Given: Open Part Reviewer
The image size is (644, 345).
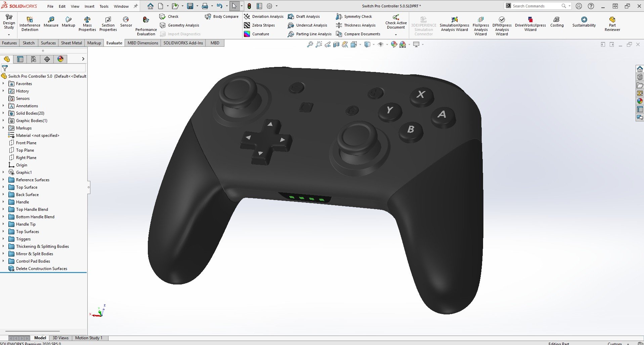Looking at the screenshot, I should (x=612, y=24).
